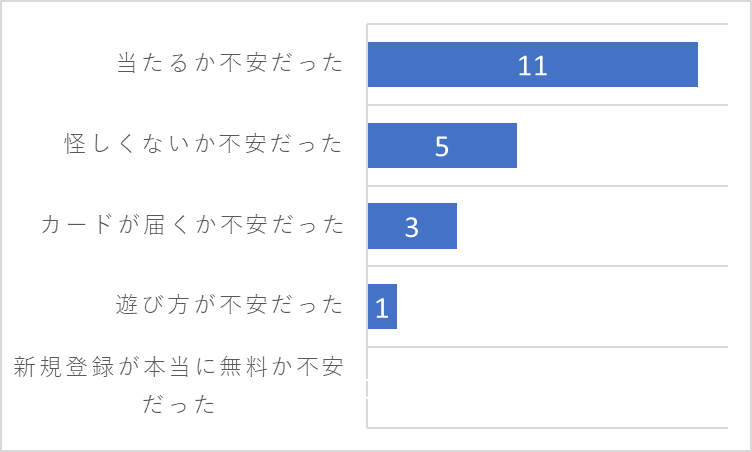Click the 遊び方が不安だった label

[x=229, y=305]
